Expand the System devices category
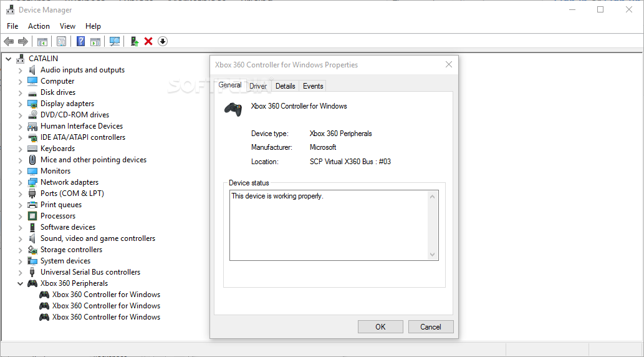This screenshot has height=357, width=644. point(20,261)
